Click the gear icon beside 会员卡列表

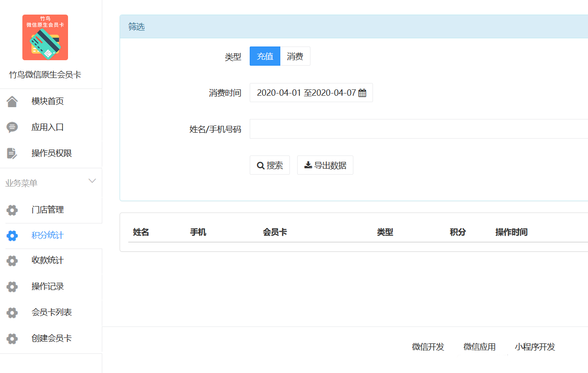[x=12, y=312]
